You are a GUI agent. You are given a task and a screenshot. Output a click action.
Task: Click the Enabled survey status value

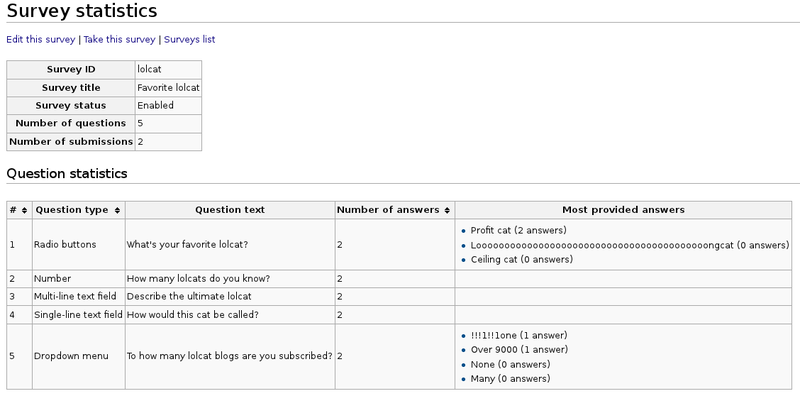click(x=156, y=106)
